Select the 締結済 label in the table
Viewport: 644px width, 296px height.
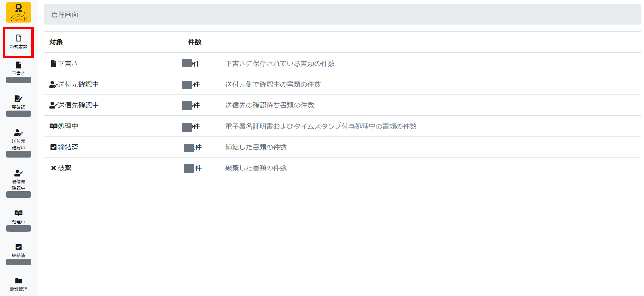coord(68,147)
